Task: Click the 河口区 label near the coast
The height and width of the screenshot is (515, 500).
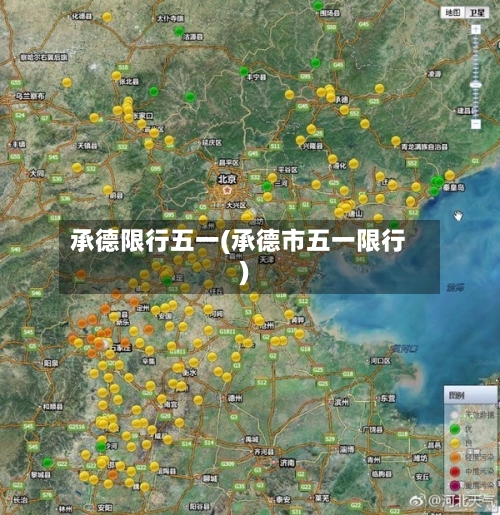Action: click(x=381, y=361)
